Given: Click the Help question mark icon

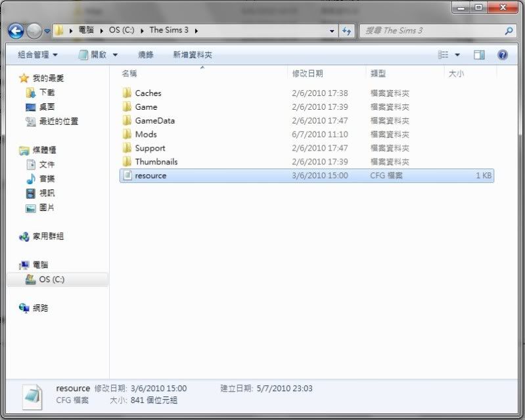Looking at the screenshot, I should point(503,55).
